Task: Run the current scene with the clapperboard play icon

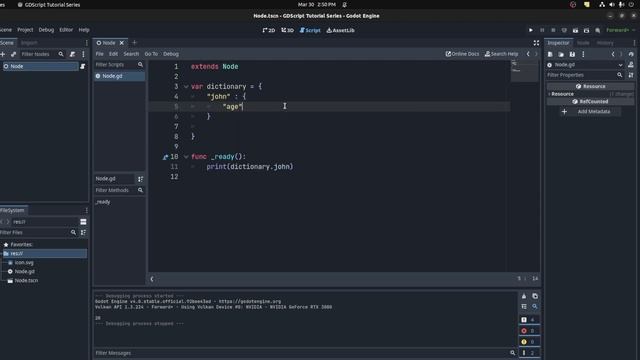Action: (x=576, y=30)
